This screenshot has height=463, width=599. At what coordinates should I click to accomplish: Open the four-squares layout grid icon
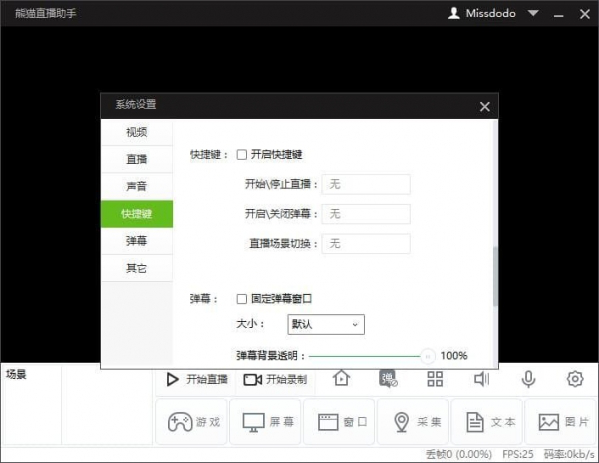point(435,379)
